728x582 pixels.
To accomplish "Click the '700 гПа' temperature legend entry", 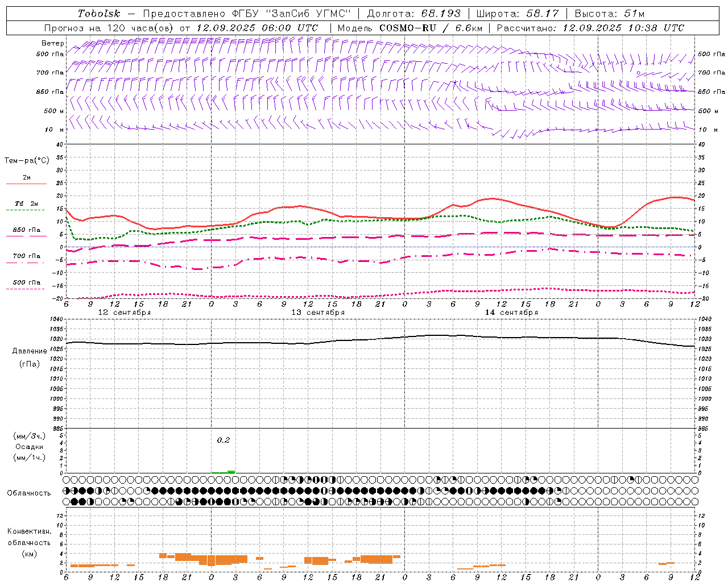I will point(27,256).
